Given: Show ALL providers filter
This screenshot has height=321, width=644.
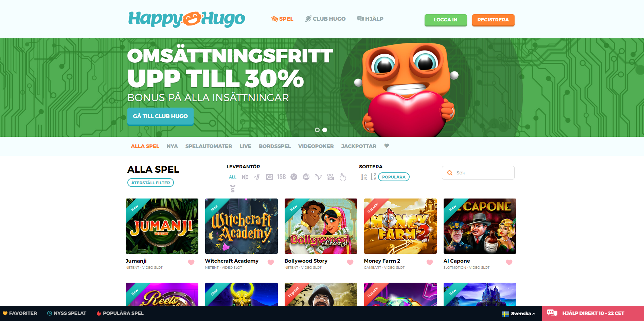Looking at the screenshot, I should tap(233, 177).
